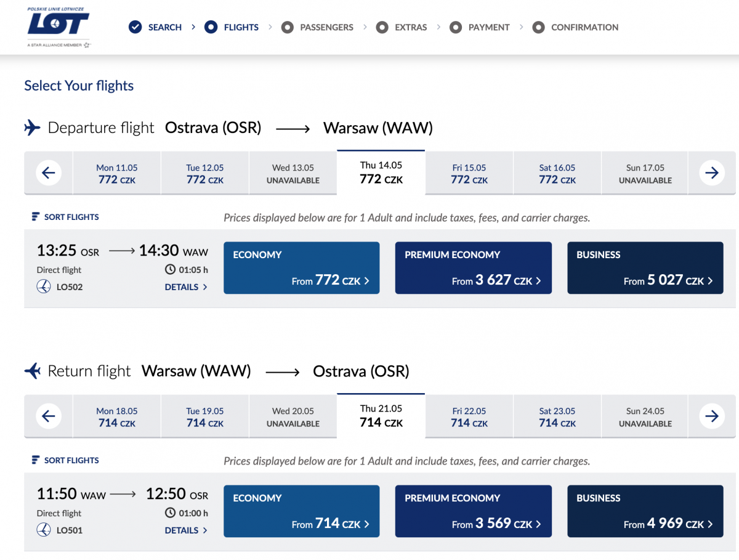Choose return Economy from 714 CZK
The height and width of the screenshot is (560, 739).
[x=301, y=511]
